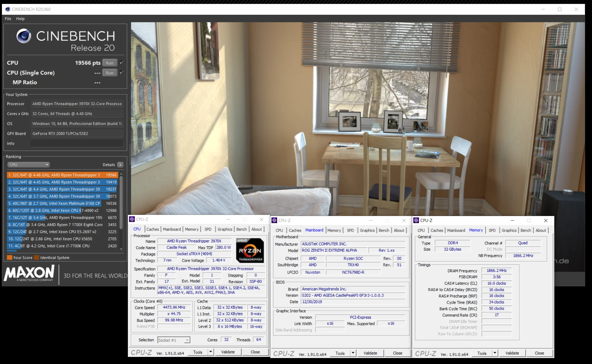This screenshot has width=592, height=364.
Task: Open Graphics tab in first CPU-Z window
Action: (x=225, y=229)
